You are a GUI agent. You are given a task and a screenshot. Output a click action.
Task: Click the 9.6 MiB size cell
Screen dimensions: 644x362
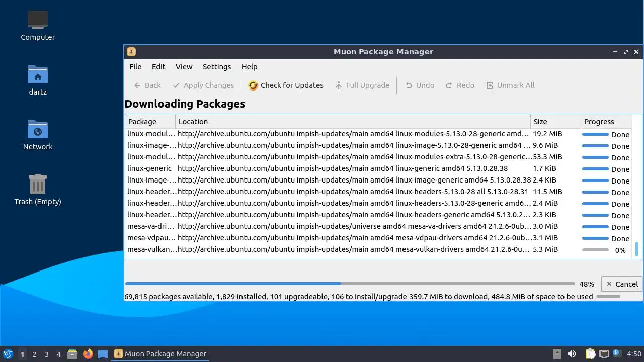tap(545, 145)
